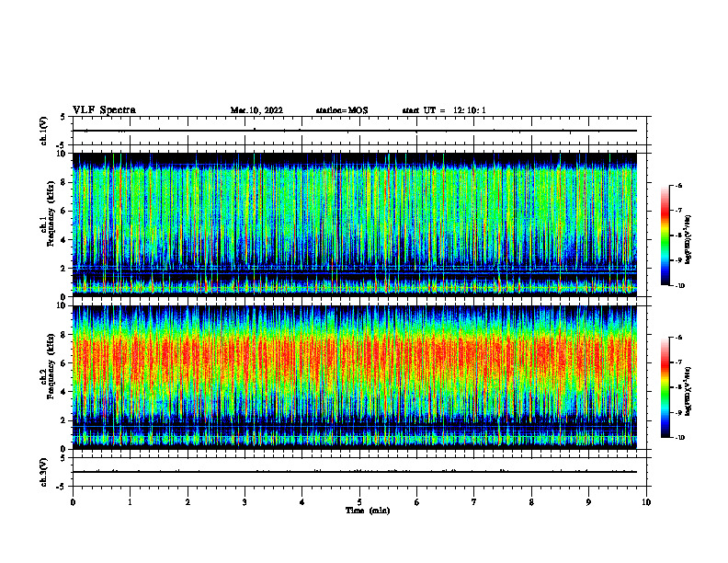Click the ch.1 spectrogram panel
728x563 pixels.
(x=355, y=224)
